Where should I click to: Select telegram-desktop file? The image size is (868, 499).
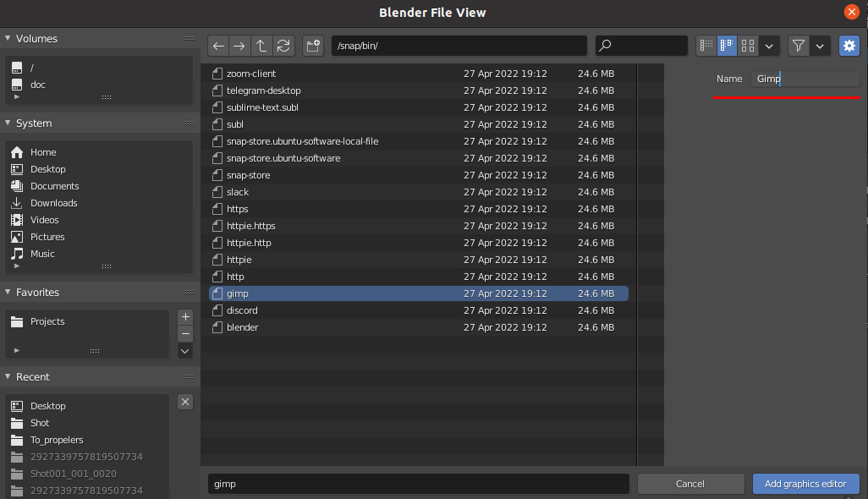coord(419,90)
